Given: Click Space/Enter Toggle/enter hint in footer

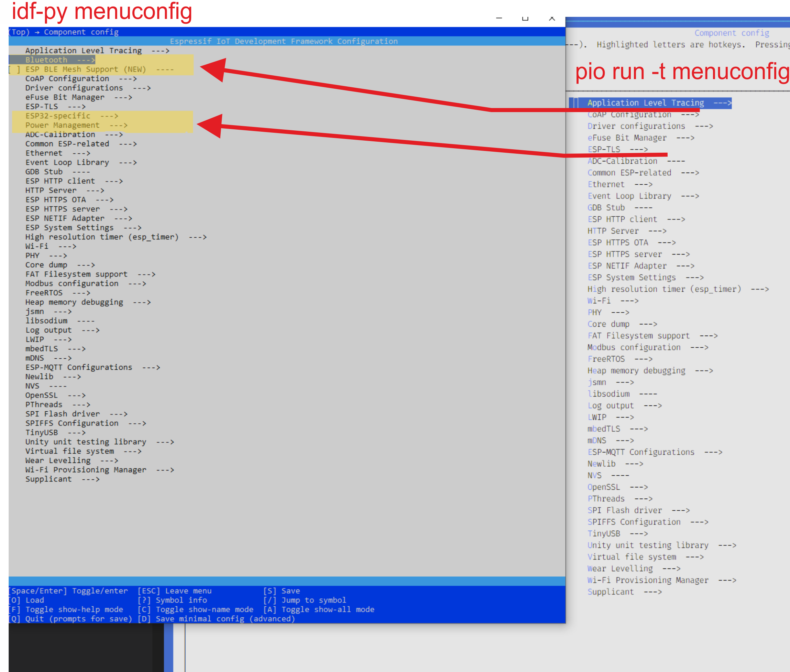Looking at the screenshot, I should pos(68,591).
